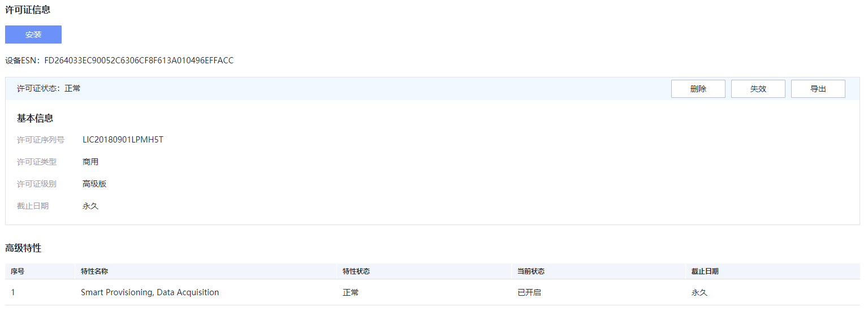The width and height of the screenshot is (868, 315).
Task: Click the 许可证类型 label
Action: pyautogui.click(x=37, y=162)
